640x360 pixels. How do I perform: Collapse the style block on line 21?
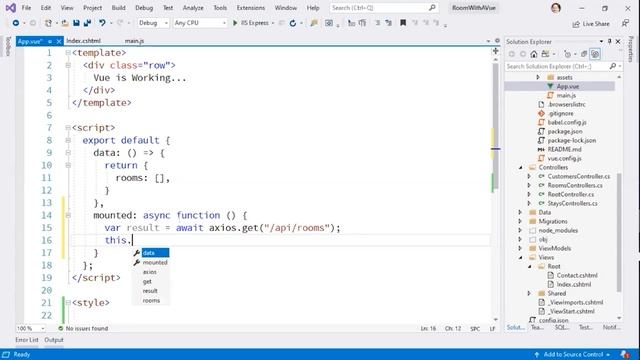point(68,302)
